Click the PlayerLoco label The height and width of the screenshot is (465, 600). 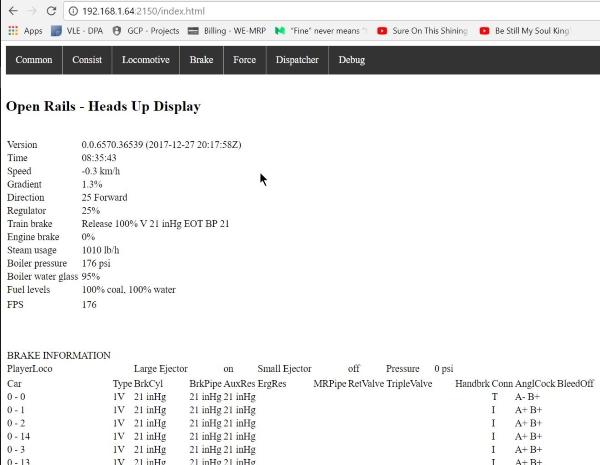(30, 369)
